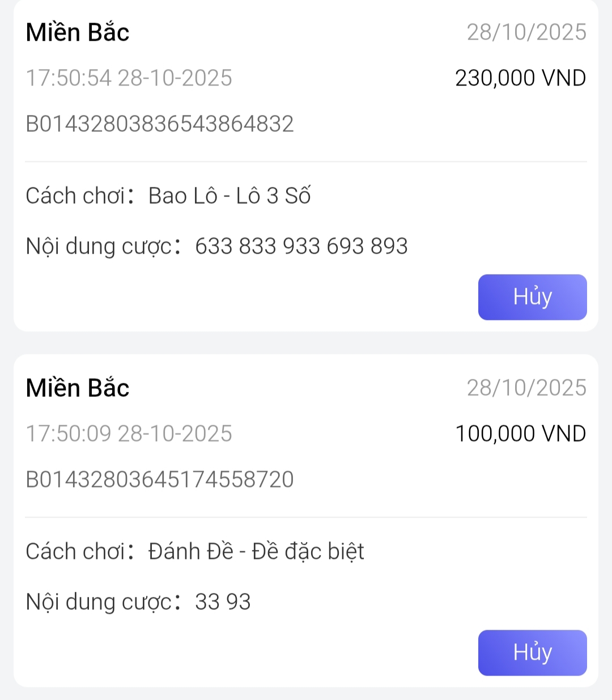Screen dimensions: 612x700
Task: Tap the Nội dung cược label above the first Hủy
Action: (99, 246)
